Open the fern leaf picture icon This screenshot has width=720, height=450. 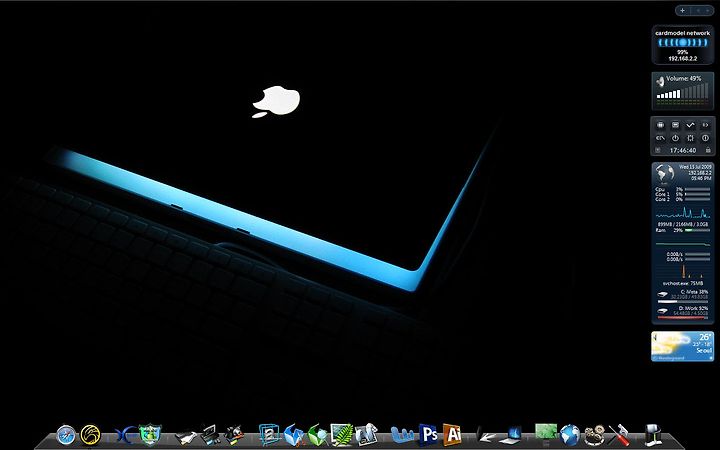coord(342,434)
